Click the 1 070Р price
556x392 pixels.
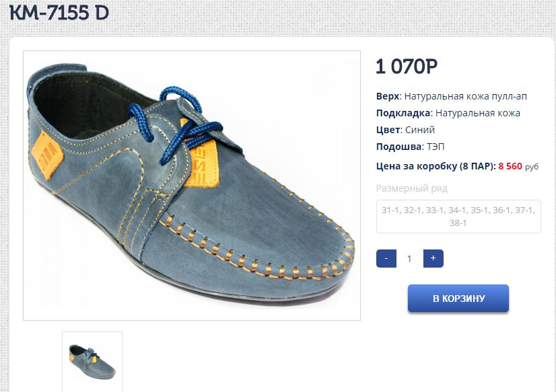coord(407,67)
